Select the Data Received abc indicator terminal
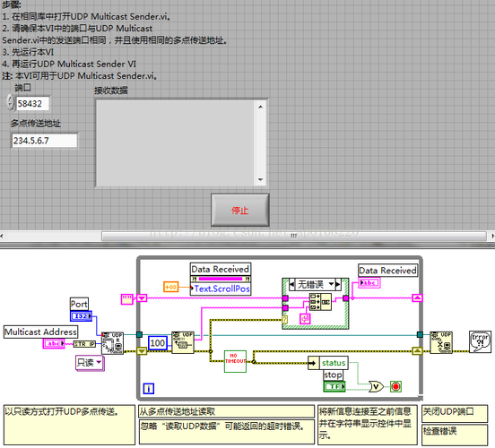The height and width of the screenshot is (448, 495). coord(369,282)
